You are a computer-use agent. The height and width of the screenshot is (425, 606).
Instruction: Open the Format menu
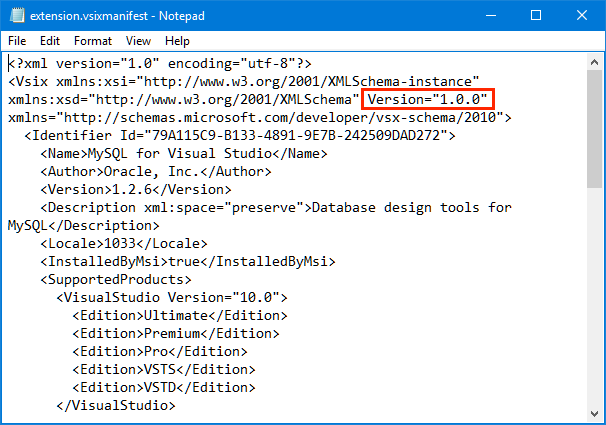pos(93,41)
